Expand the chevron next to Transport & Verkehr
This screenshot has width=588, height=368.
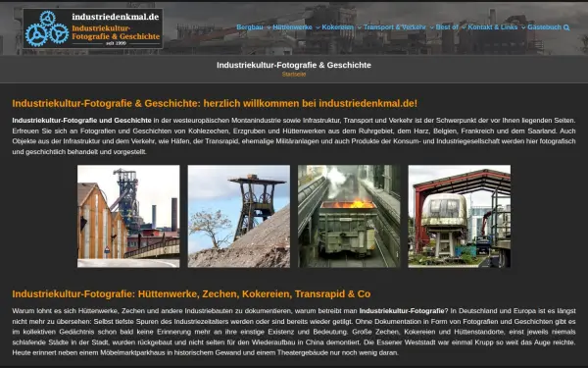431,27
